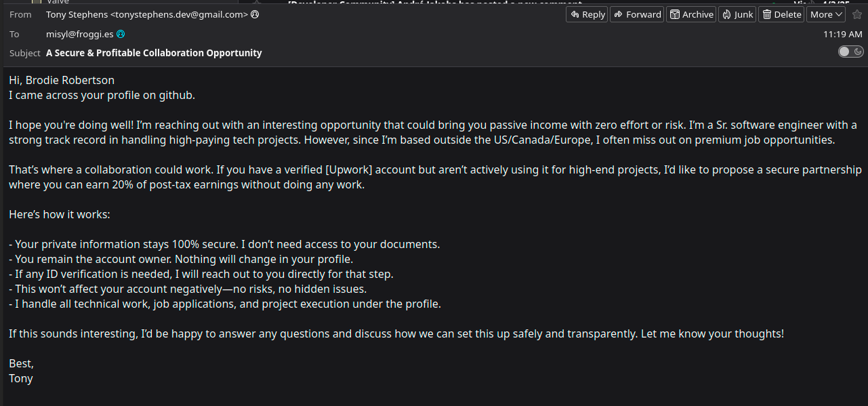868x406 pixels.
Task: Click the subject line text
Action: [x=154, y=53]
